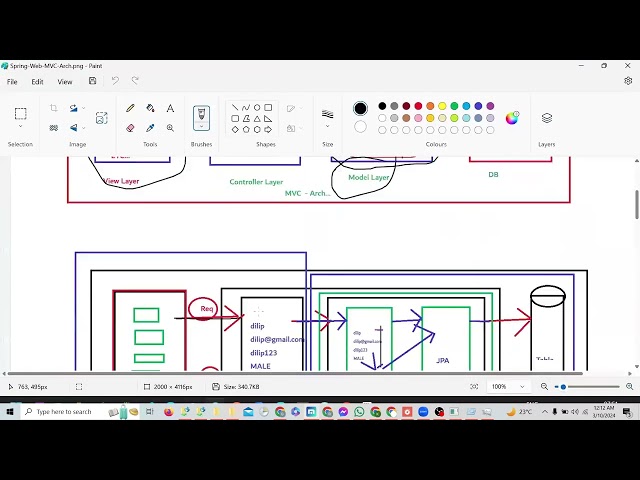Click the Flip image icon
Image resolution: width=640 pixels, height=480 pixels.
[x=73, y=128]
